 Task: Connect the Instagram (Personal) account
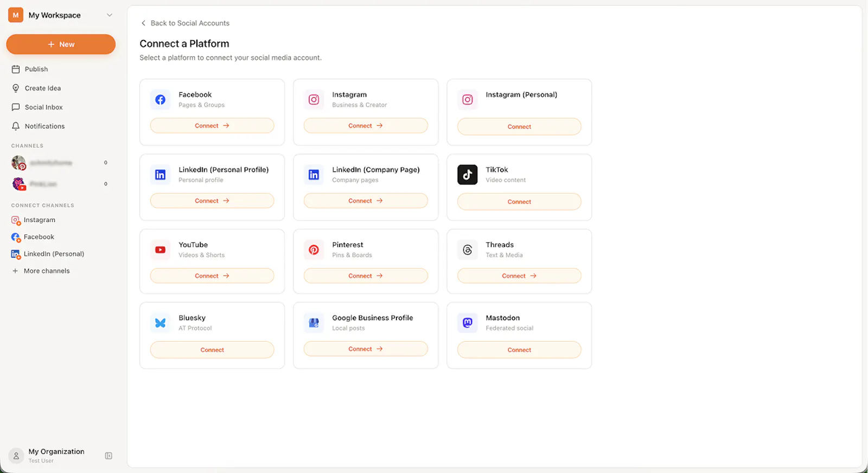pos(519,126)
